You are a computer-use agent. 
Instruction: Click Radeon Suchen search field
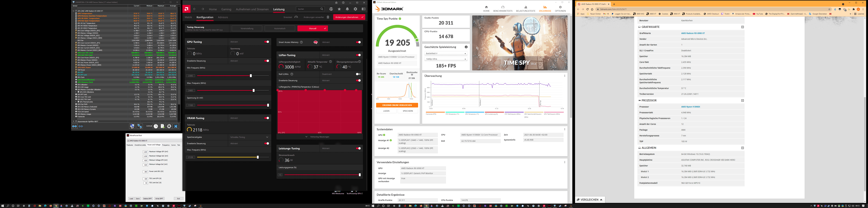click(x=310, y=9)
